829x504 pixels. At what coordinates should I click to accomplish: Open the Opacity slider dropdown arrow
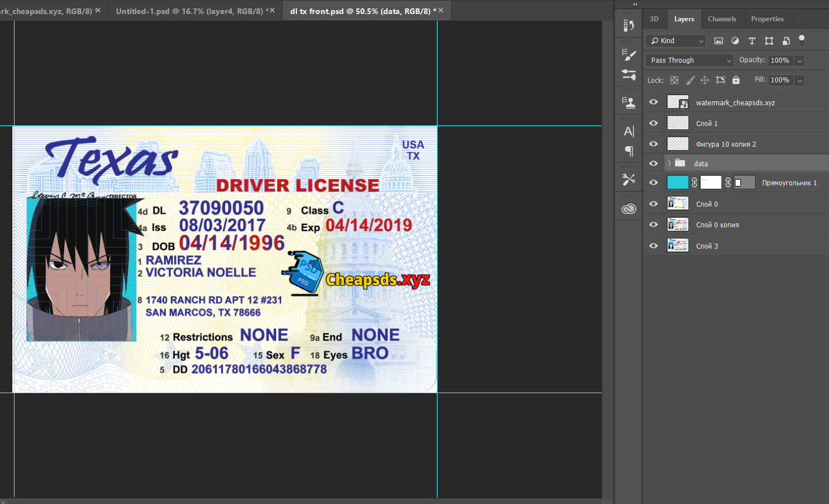click(x=800, y=60)
